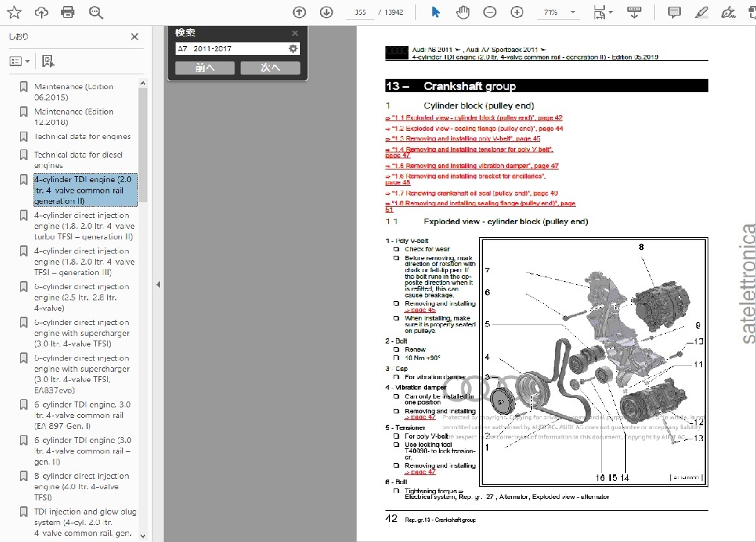Open search settings gear icon
The height and width of the screenshot is (542, 756).
292,48
